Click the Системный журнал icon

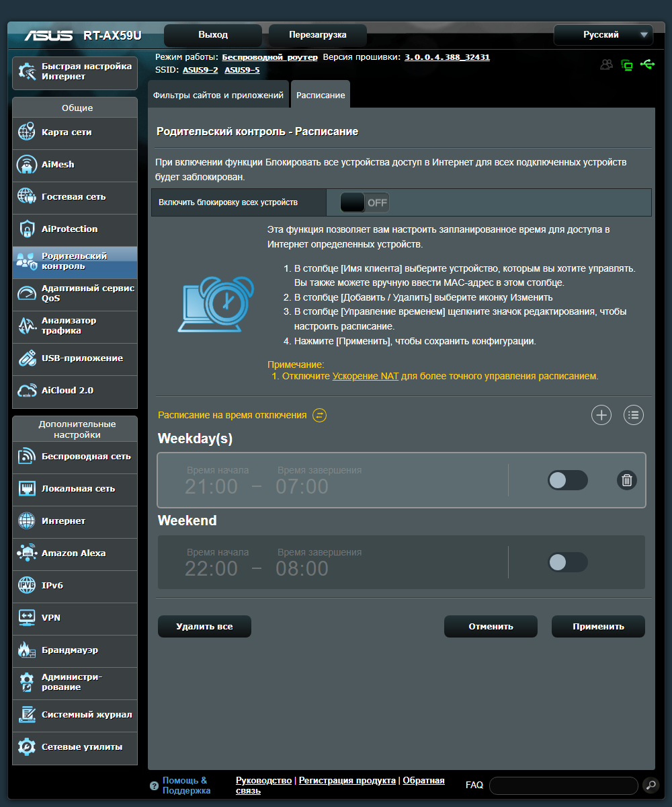coord(27,714)
